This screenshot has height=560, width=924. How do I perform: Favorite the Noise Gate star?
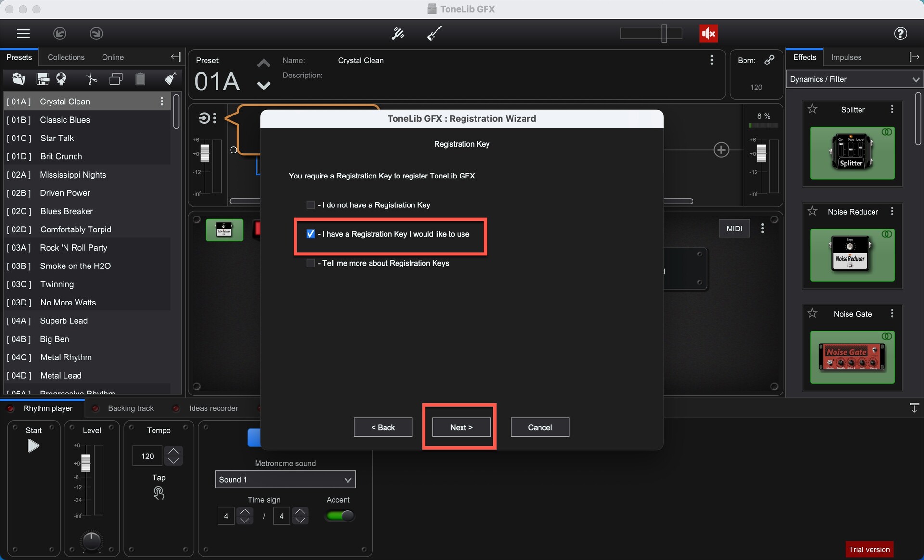click(812, 313)
